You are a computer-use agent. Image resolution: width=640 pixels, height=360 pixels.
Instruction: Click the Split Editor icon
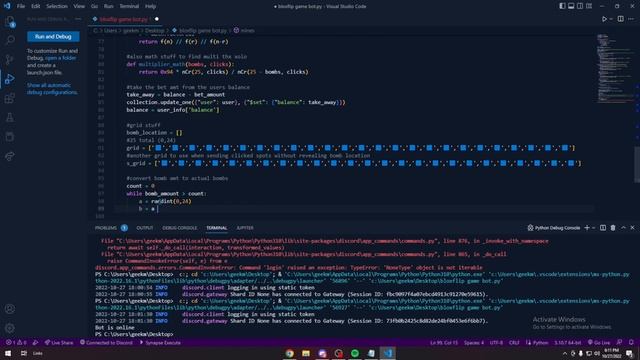[x=620, y=19]
